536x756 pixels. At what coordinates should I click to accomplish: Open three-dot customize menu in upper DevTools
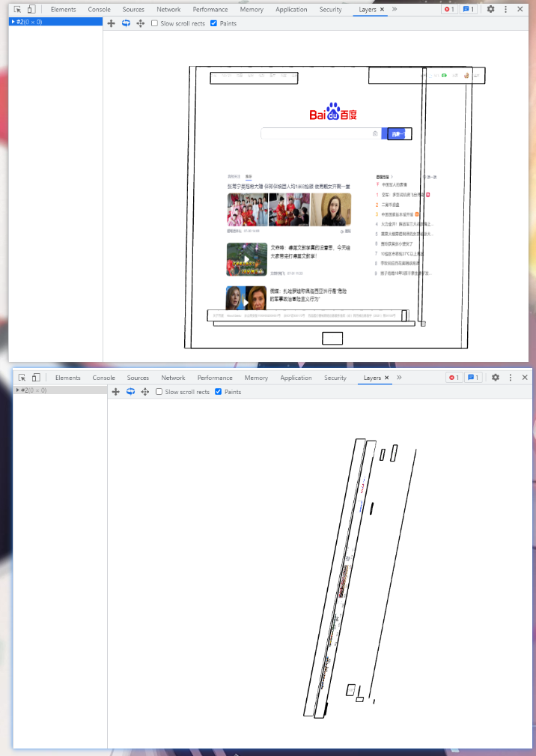click(505, 9)
